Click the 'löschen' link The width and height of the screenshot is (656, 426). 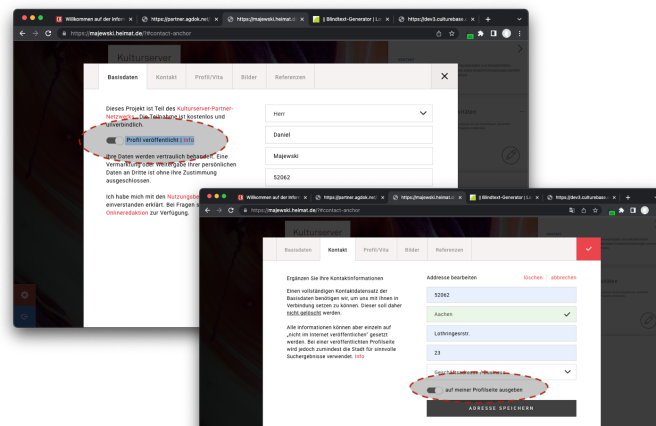[x=533, y=276]
